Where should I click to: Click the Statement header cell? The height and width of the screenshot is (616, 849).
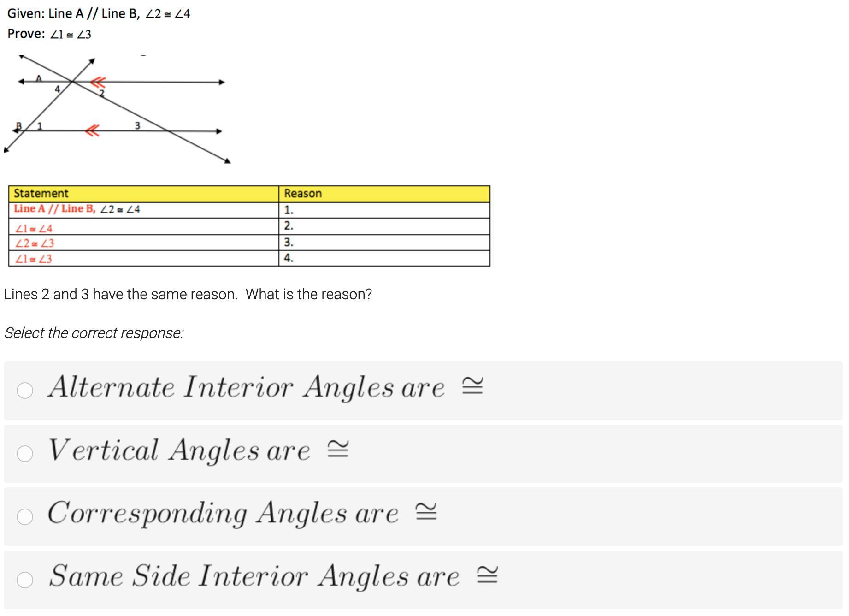(x=143, y=194)
